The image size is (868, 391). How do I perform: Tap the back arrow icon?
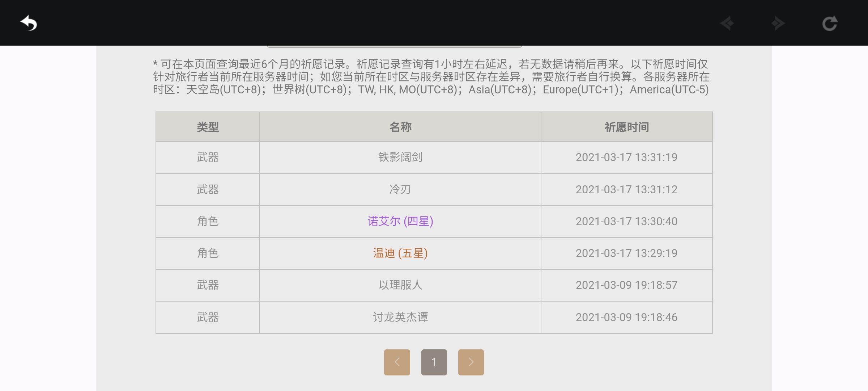29,23
